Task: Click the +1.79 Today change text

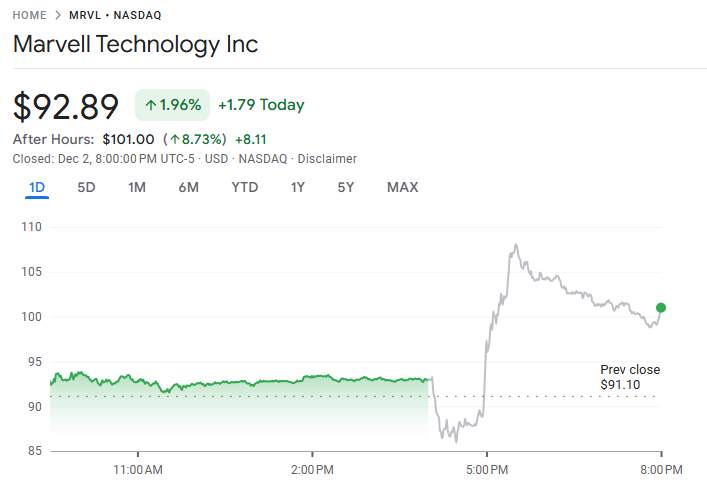Action: pyautogui.click(x=261, y=105)
